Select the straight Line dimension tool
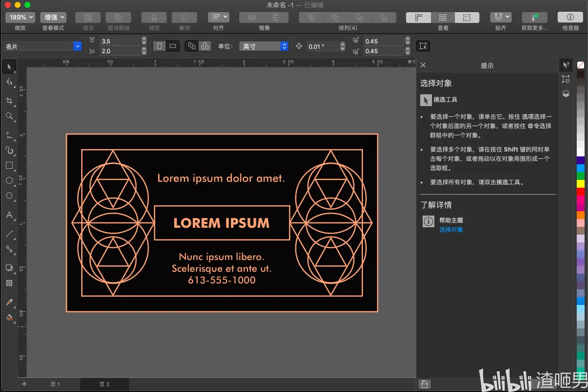This screenshot has width=588, height=392. point(9,234)
